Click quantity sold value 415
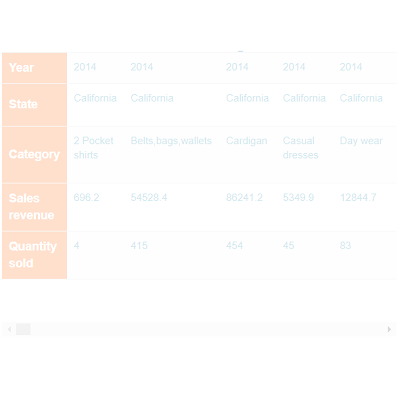 [x=139, y=246]
